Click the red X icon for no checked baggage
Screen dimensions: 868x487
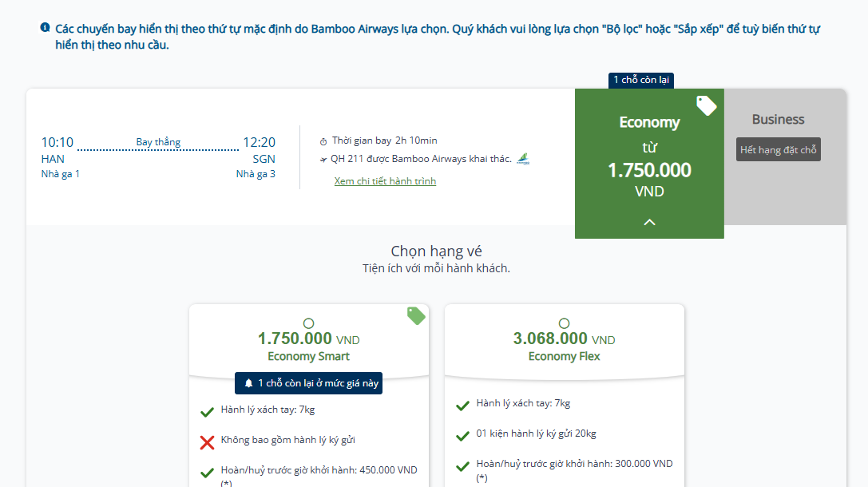tap(207, 442)
